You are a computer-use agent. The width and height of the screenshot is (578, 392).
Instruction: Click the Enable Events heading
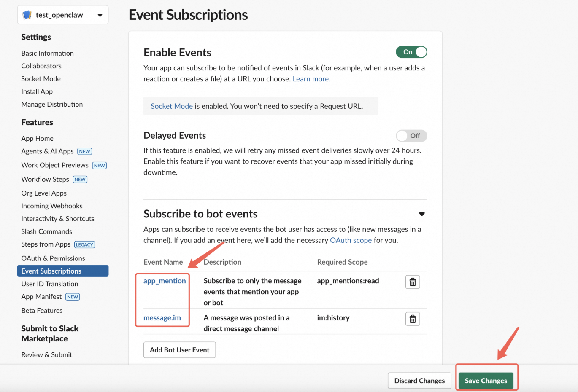(177, 52)
